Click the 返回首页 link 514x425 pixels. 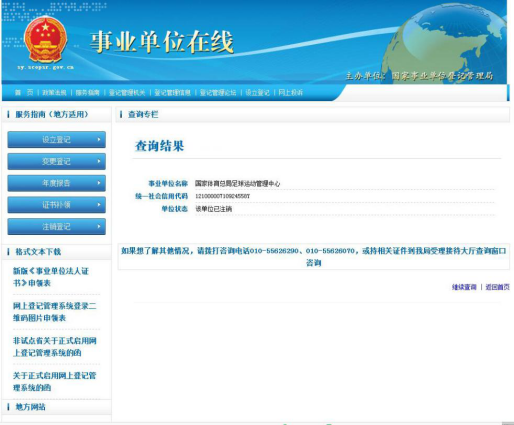point(497,287)
